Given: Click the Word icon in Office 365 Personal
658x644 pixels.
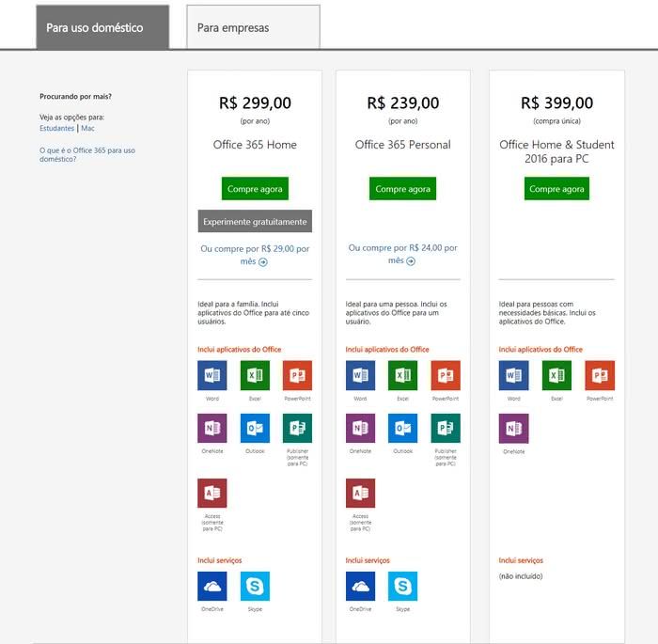Looking at the screenshot, I should point(360,375).
